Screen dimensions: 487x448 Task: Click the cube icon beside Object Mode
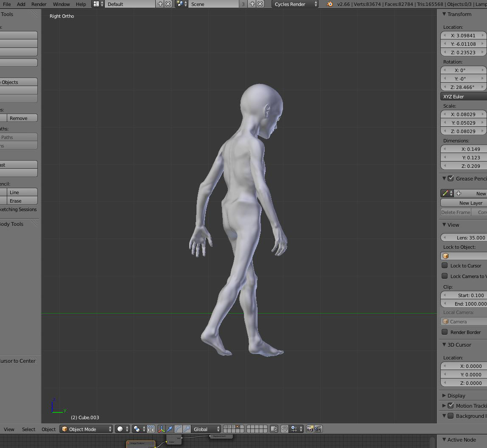click(x=64, y=429)
